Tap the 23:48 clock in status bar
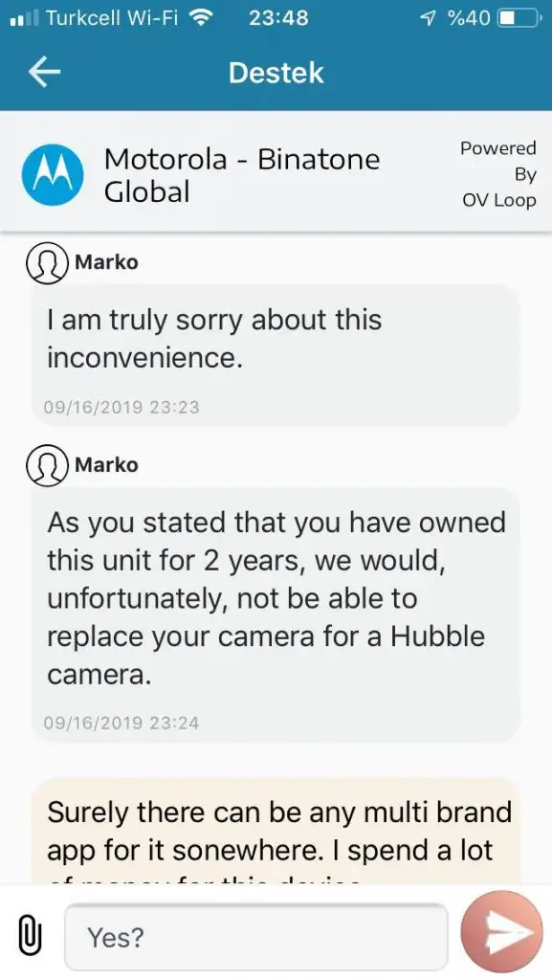 (278, 18)
